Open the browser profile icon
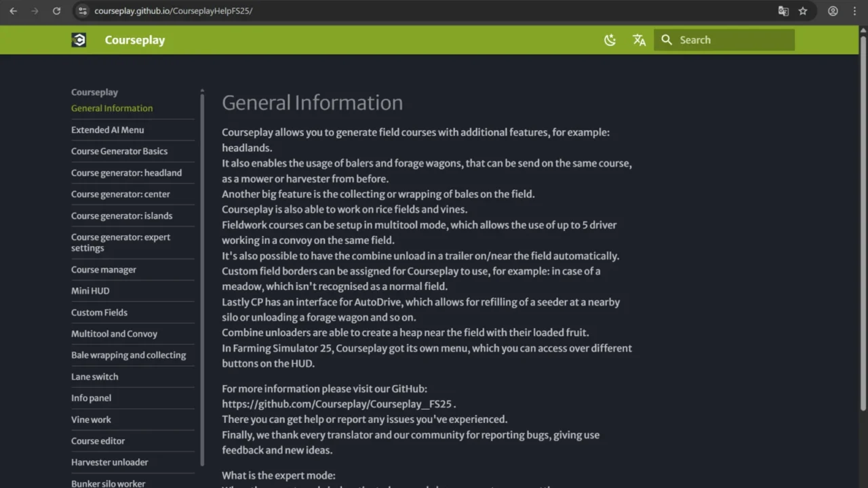868x488 pixels. (833, 11)
